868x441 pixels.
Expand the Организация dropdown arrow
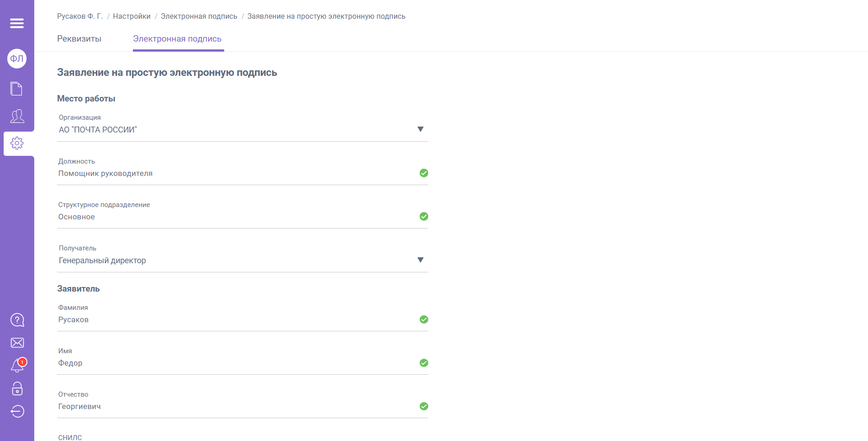(421, 129)
